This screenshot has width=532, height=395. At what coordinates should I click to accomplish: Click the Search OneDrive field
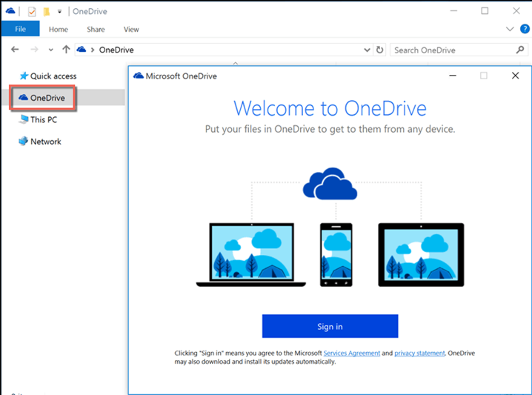point(459,50)
